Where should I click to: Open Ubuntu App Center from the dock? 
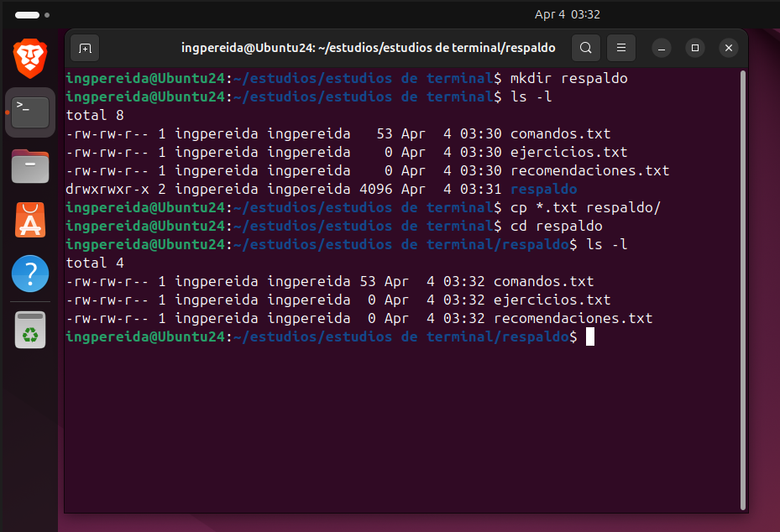tap(30, 220)
